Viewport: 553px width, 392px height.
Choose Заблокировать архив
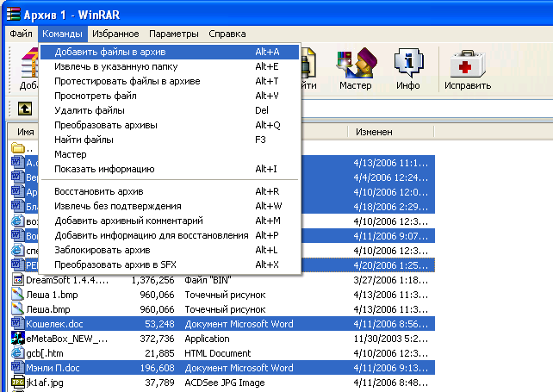[170, 250]
